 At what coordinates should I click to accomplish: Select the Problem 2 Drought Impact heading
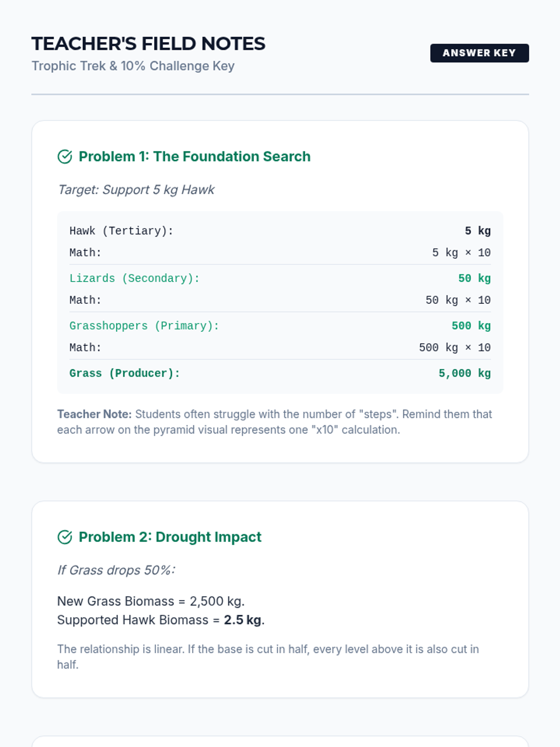[170, 537]
